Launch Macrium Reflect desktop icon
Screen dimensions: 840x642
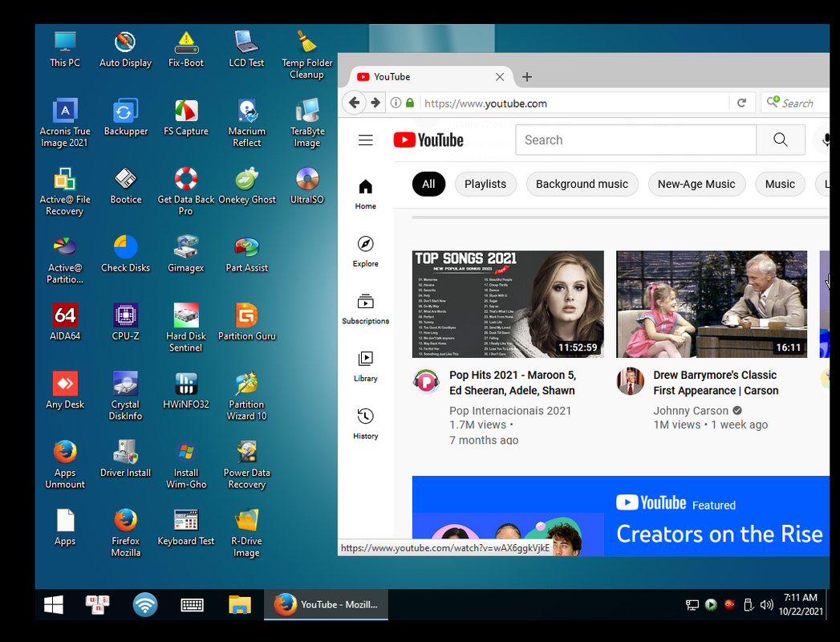coord(246,123)
